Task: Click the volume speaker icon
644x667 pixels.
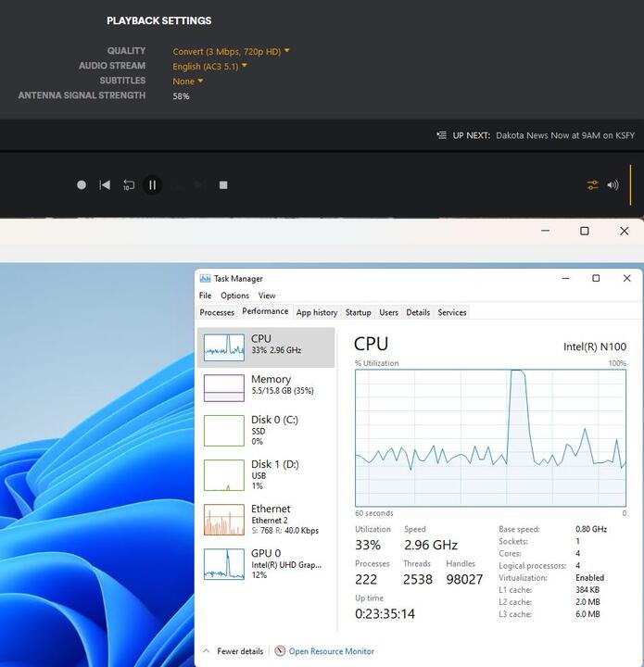Action: click(612, 185)
